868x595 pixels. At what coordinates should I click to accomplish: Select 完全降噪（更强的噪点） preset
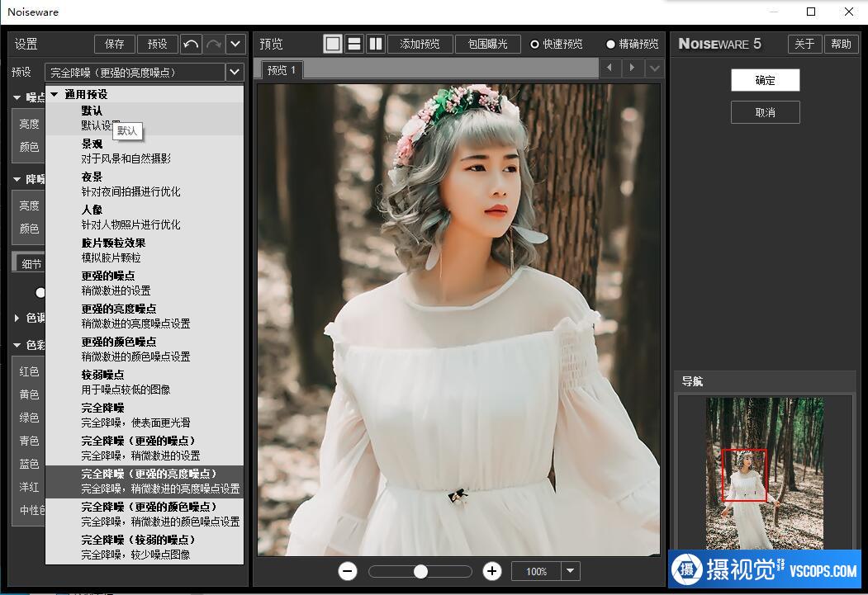[144, 448]
